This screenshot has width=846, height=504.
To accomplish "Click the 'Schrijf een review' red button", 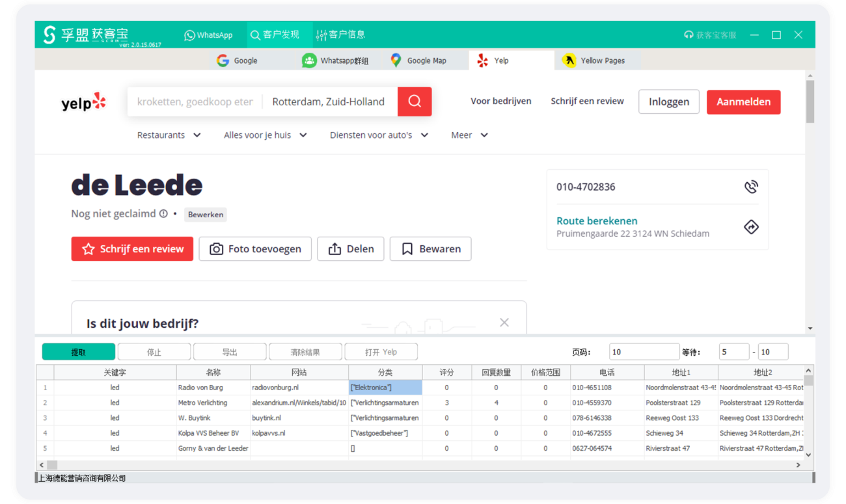I will click(132, 249).
